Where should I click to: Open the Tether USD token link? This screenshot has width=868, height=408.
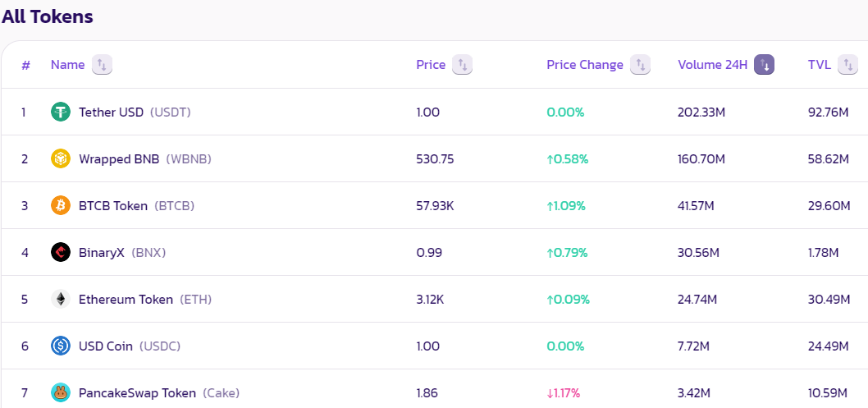pyautogui.click(x=111, y=112)
